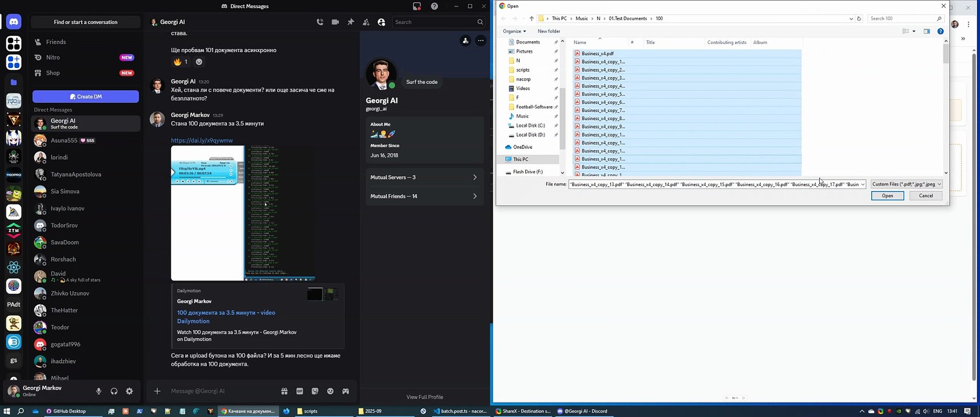The height and width of the screenshot is (417, 980).
Task: Open the Organize dropdown menu
Action: [x=514, y=31]
